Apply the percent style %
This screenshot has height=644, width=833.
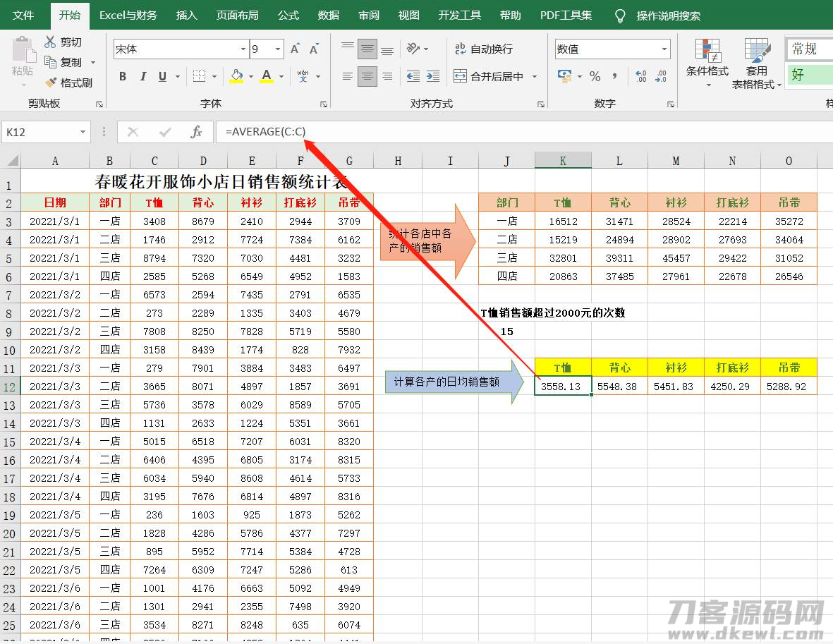(595, 76)
